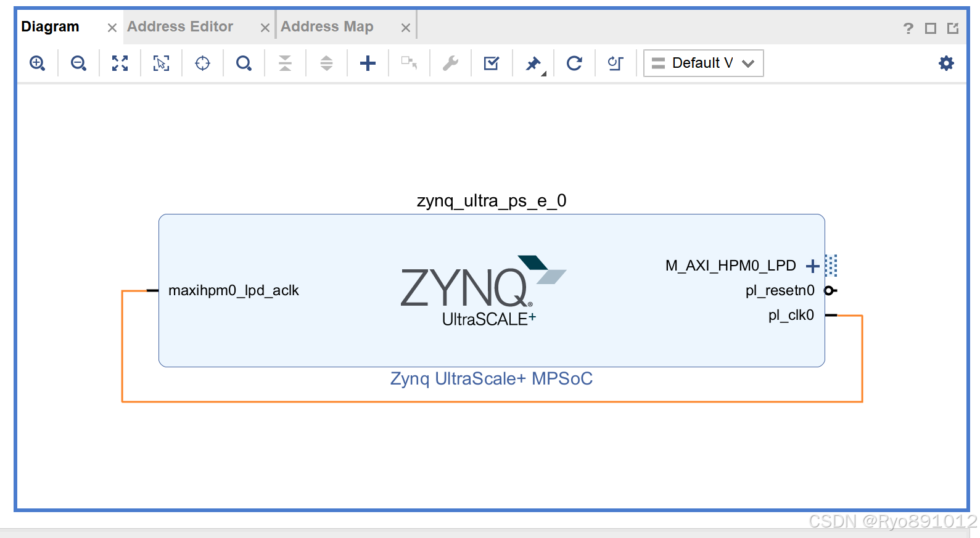
Task: Select the pl_clk0 output pin
Action: pyautogui.click(x=831, y=315)
